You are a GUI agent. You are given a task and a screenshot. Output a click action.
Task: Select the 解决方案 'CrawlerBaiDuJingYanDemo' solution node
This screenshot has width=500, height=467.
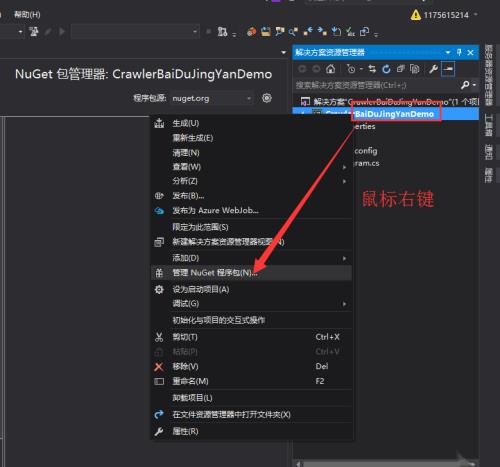(x=389, y=101)
